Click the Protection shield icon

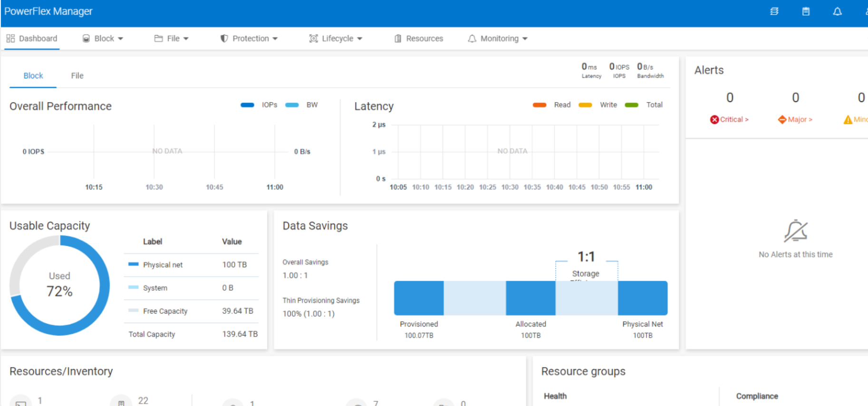click(x=224, y=38)
